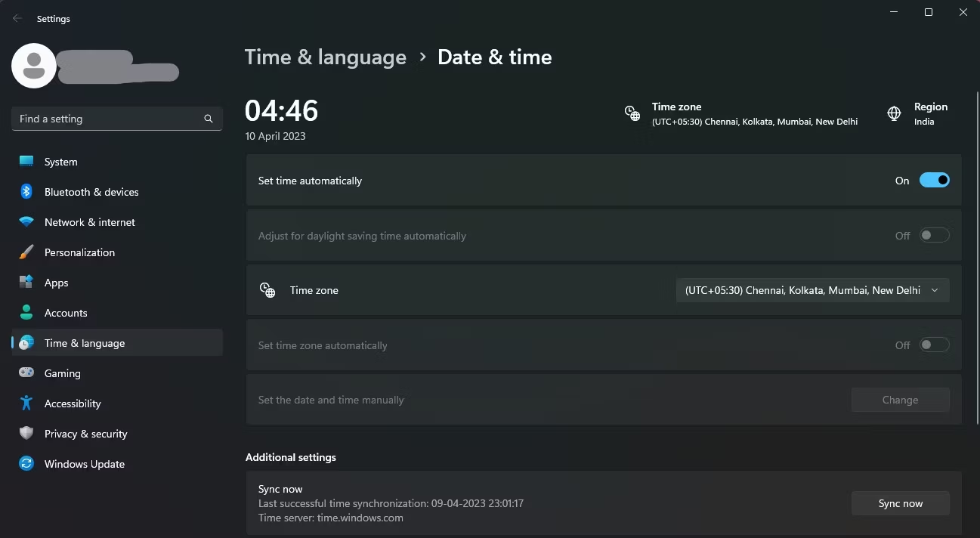Click the Accounts person icon
The width and height of the screenshot is (980, 538).
pos(26,313)
